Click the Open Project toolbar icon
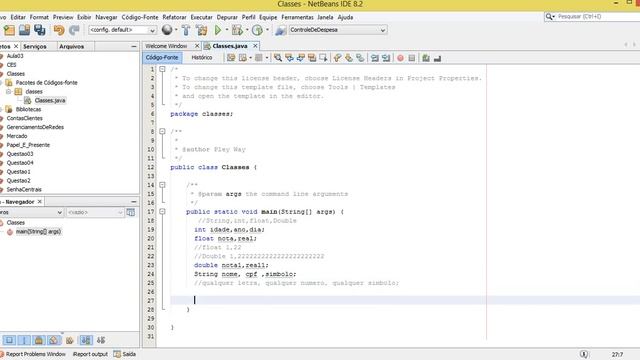The width and height of the screenshot is (640, 360). [x=24, y=30]
